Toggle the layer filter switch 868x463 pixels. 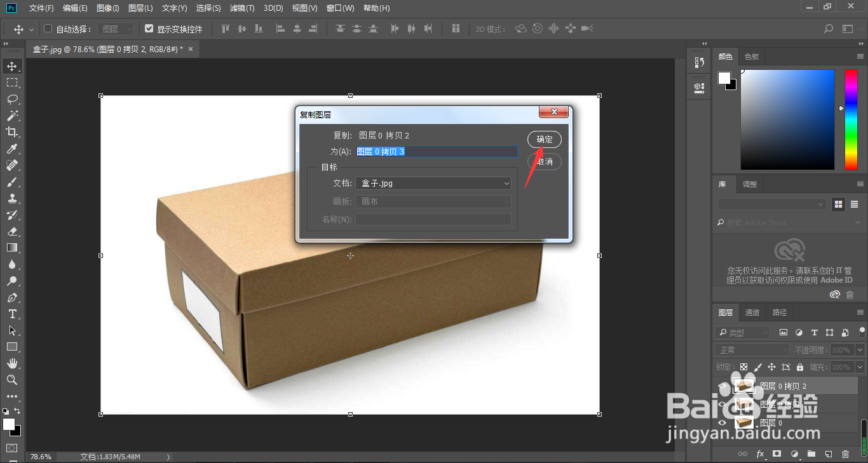point(862,332)
